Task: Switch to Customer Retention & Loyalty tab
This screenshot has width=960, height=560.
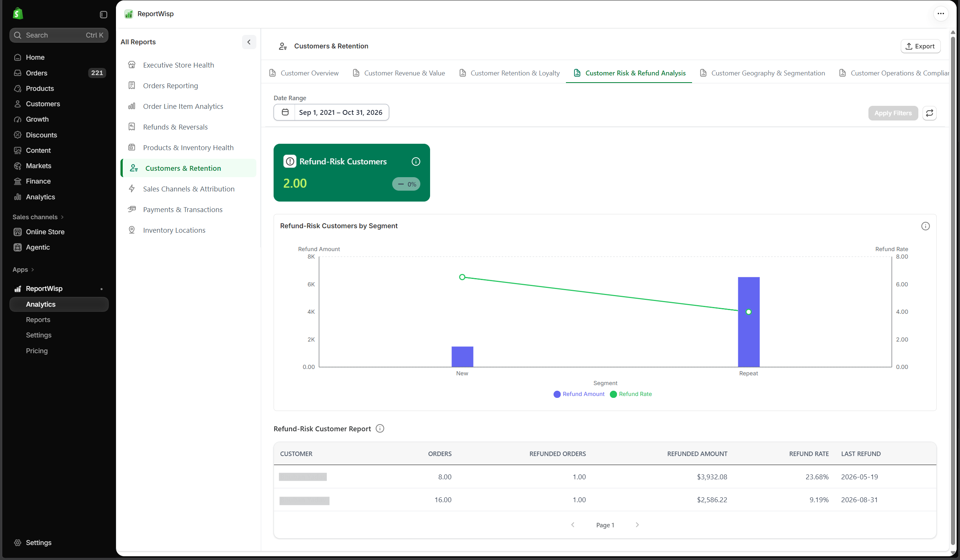Action: 509,73
